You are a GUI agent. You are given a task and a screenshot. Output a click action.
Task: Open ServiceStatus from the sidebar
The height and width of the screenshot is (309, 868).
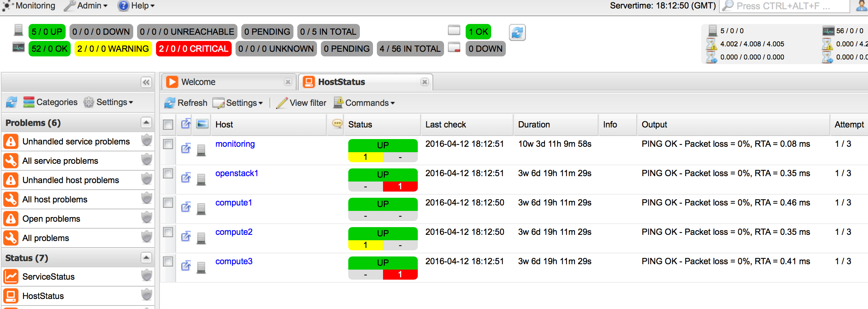point(48,277)
